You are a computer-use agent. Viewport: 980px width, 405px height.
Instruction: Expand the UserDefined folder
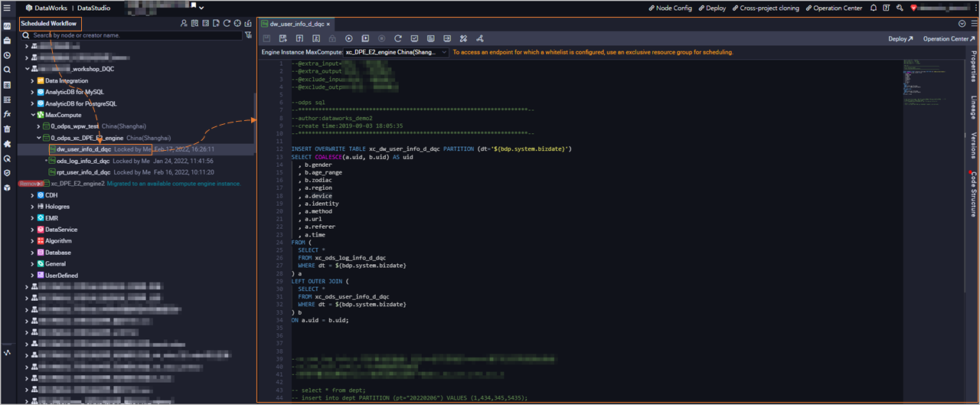[x=32, y=276]
